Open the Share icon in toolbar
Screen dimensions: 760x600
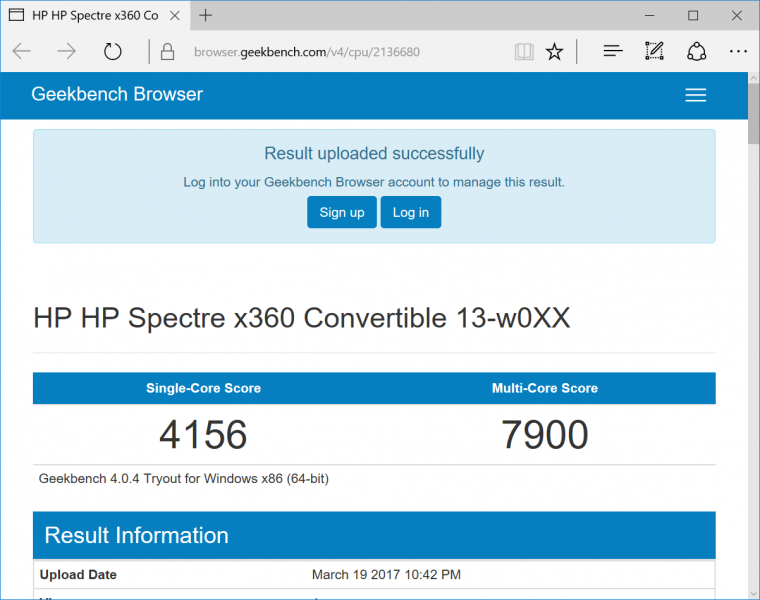[x=696, y=51]
